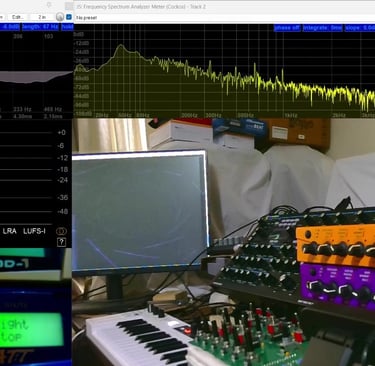
Task: Click the 'length: 47 Hz' control
Action: 40,27
